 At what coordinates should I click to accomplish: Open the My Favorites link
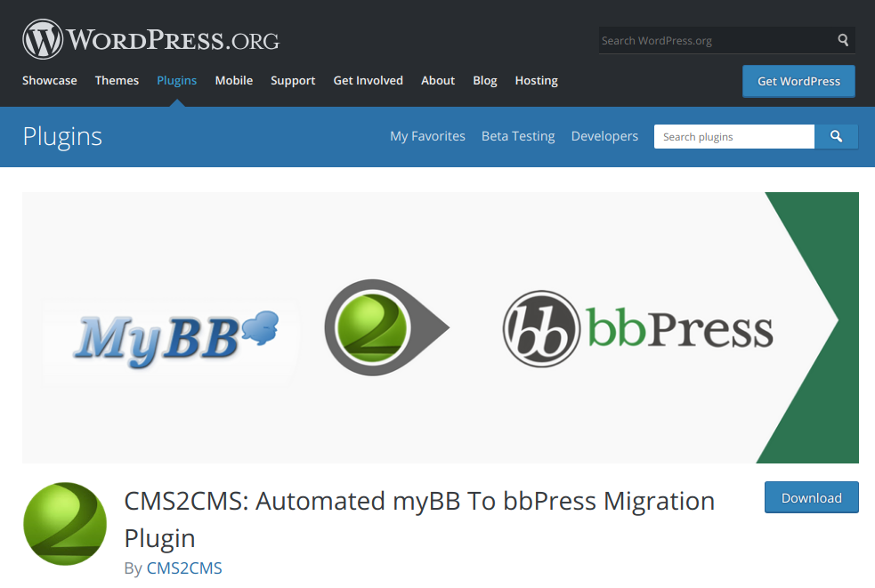(x=427, y=136)
